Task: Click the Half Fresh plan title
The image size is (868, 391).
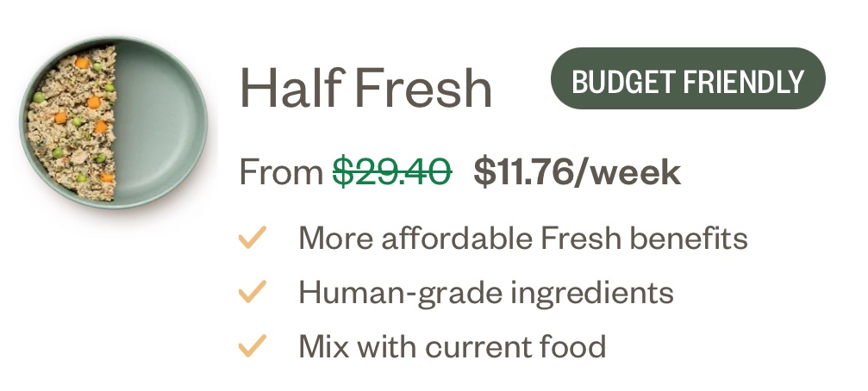Action: tap(365, 88)
